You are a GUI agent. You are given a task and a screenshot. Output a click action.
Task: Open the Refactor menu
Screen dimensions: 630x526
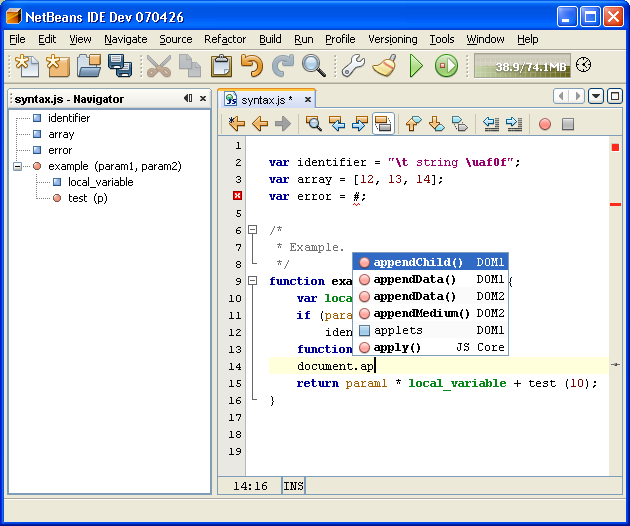(225, 39)
